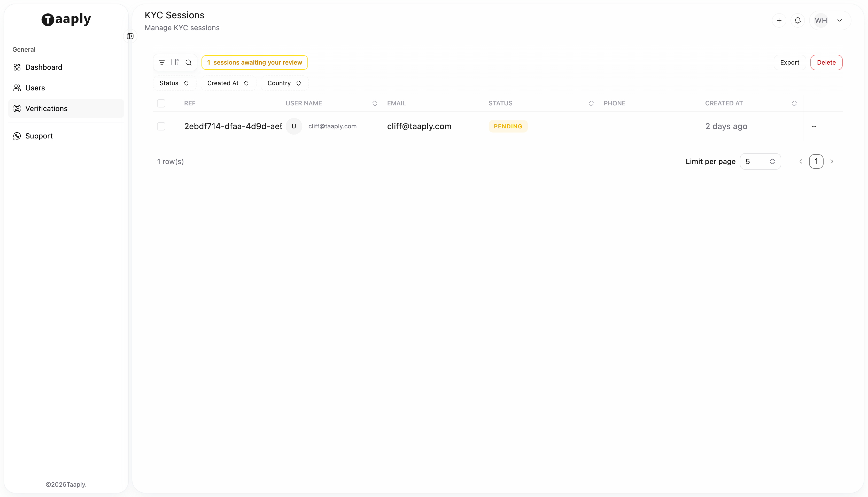
Task: Click the sessions awaiting your review banner
Action: point(254,62)
